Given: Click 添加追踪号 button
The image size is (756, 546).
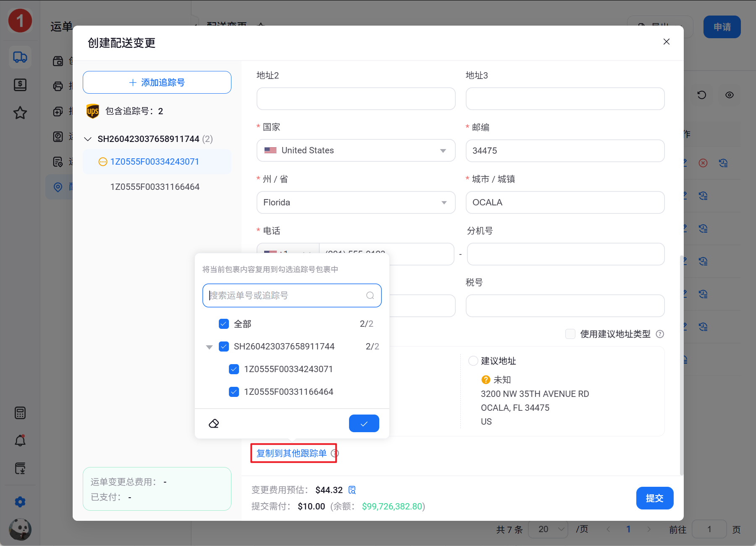Looking at the screenshot, I should [x=157, y=82].
